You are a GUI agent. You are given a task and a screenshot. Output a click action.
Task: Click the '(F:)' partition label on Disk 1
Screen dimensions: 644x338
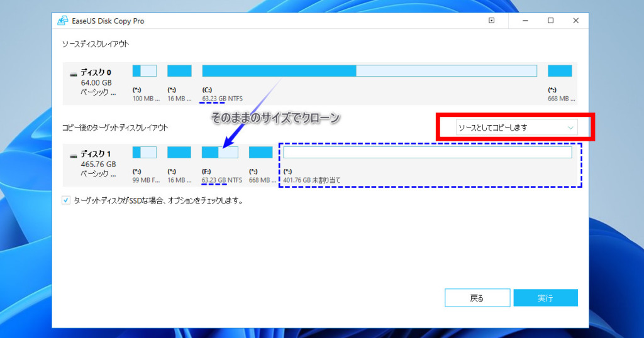coord(206,172)
